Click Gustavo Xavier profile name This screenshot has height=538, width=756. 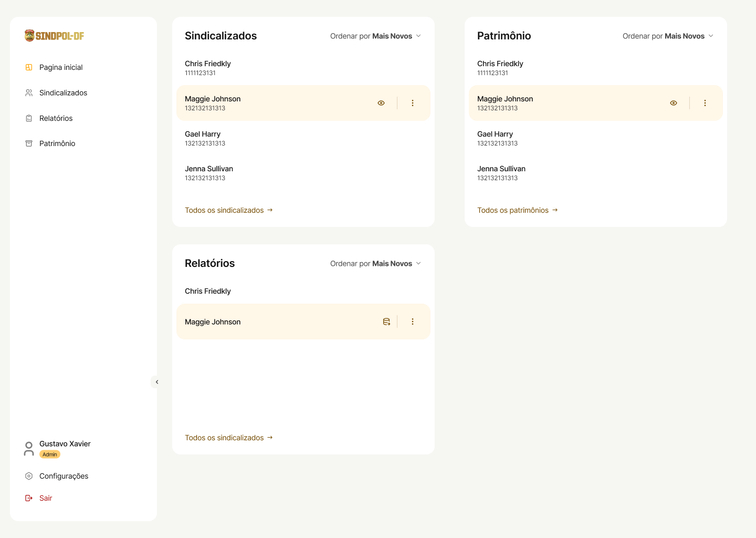point(65,444)
